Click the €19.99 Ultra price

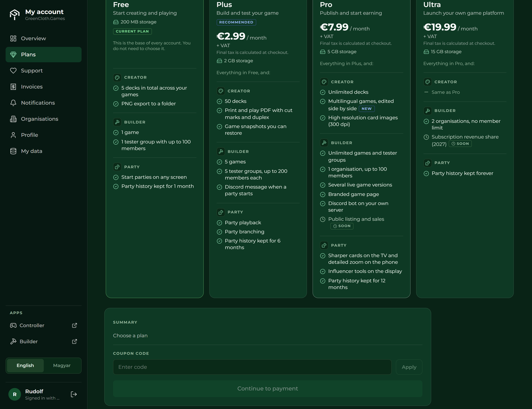click(x=440, y=27)
